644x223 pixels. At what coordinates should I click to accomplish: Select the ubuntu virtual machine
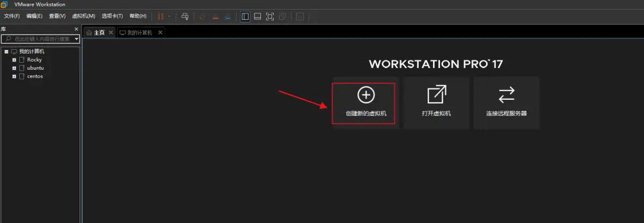click(35, 68)
